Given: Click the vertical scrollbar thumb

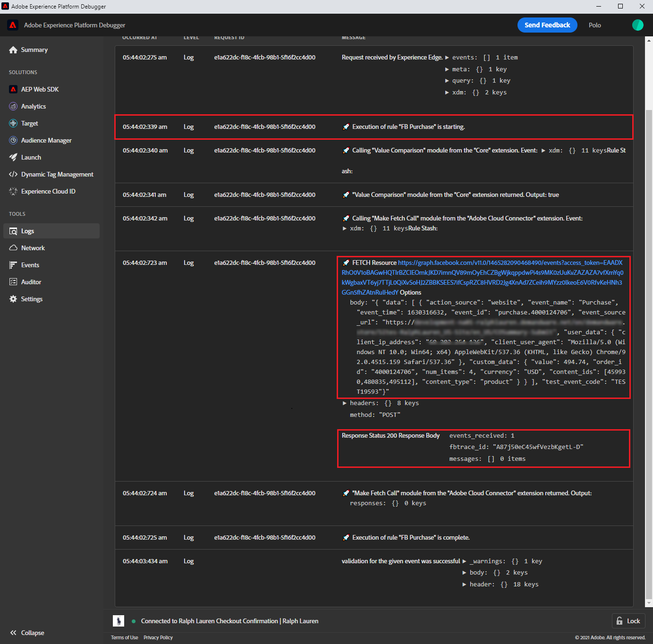Looking at the screenshot, I should coord(649,354).
